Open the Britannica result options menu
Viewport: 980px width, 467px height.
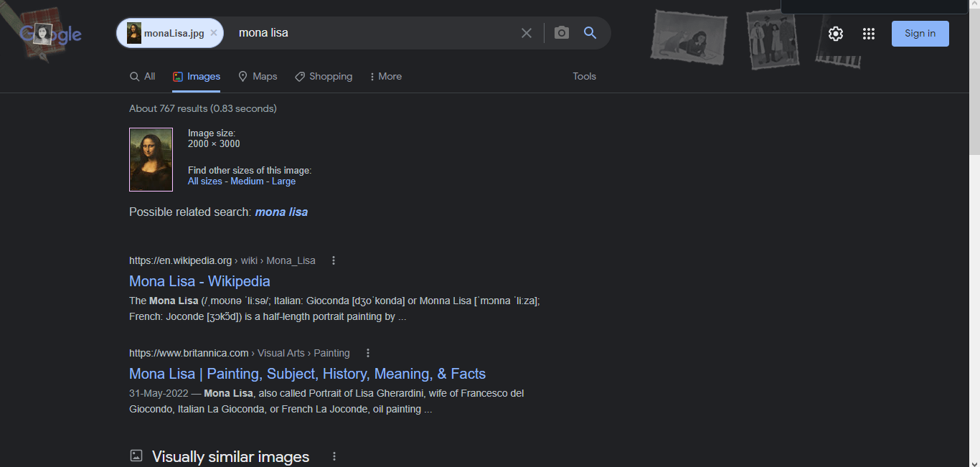(x=368, y=353)
